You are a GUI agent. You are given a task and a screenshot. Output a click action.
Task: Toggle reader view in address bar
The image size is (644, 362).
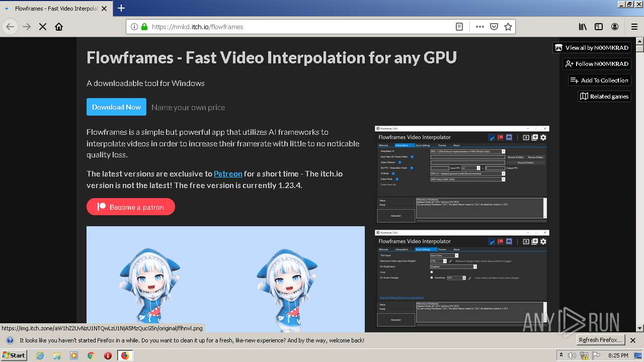click(459, 27)
